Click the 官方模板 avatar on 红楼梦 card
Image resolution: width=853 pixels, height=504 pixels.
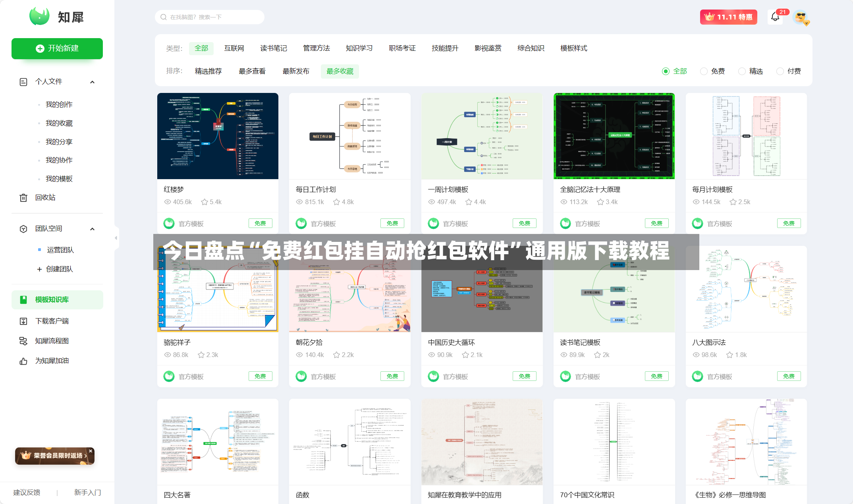[169, 224]
